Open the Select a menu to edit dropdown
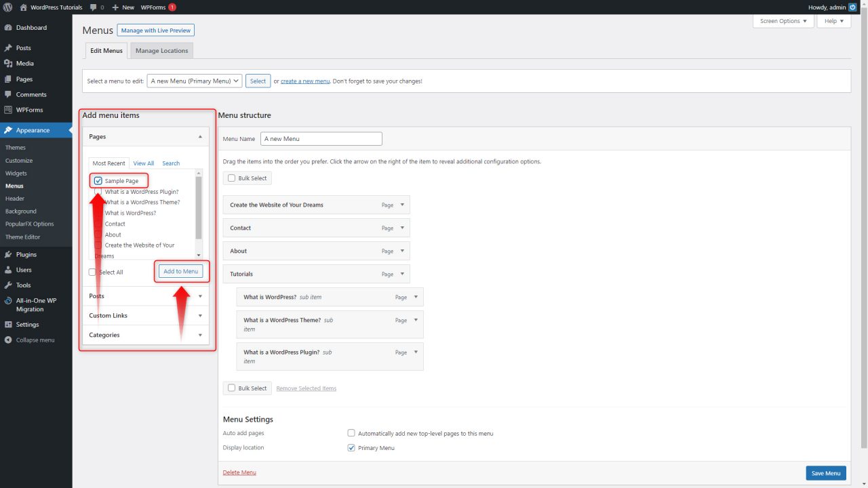868x488 pixels. (x=194, y=81)
